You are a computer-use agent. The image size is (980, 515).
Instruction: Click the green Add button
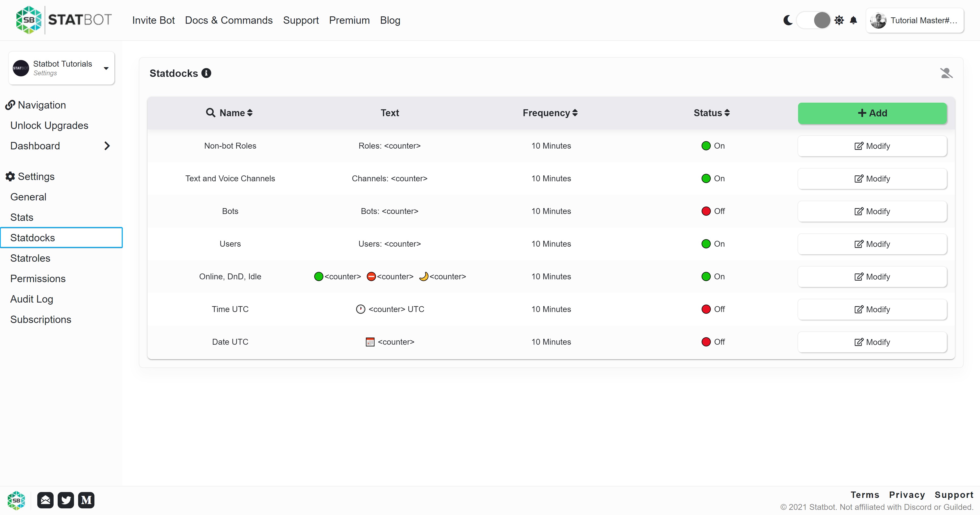[872, 113]
